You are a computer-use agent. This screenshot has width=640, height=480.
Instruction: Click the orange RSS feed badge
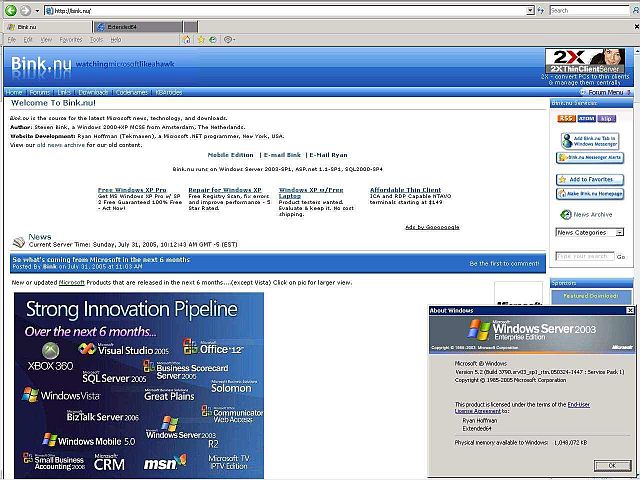coord(566,118)
